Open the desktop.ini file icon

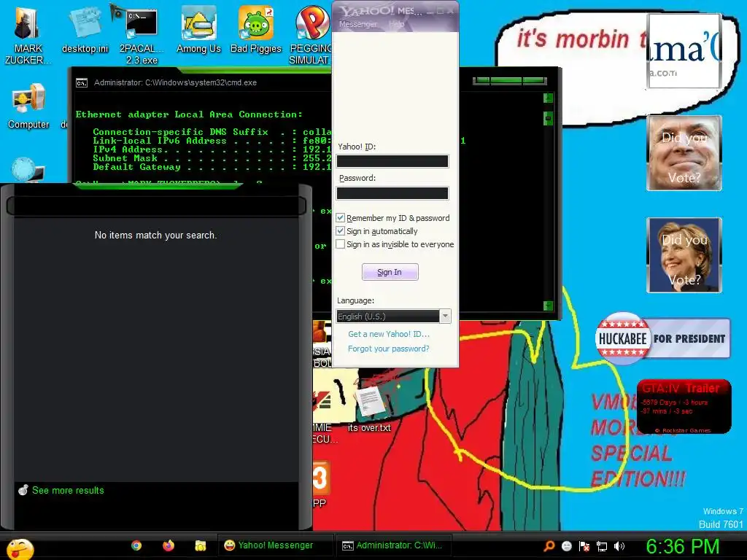[x=85, y=31]
